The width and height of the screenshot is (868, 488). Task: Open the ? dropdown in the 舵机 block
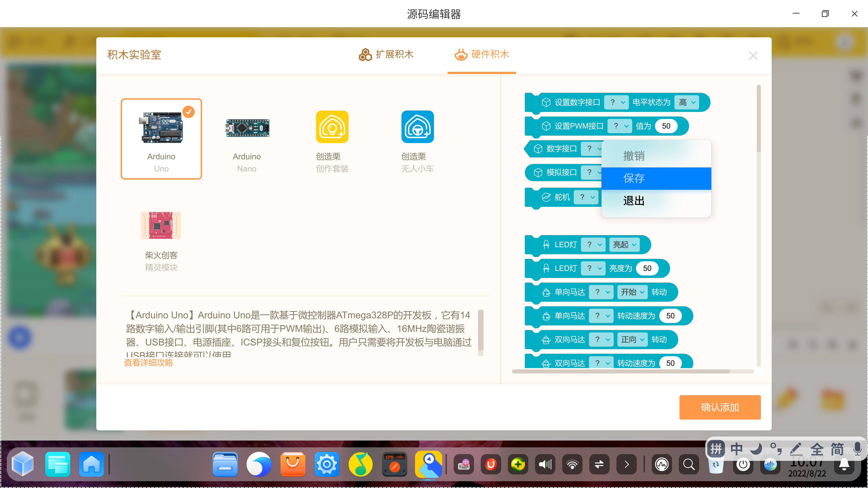(x=586, y=197)
